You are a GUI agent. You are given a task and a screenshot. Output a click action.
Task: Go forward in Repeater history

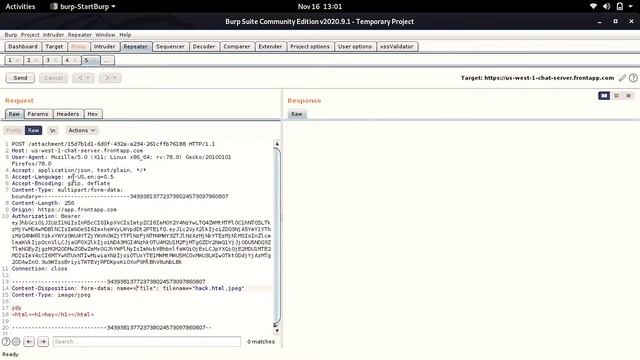click(x=110, y=78)
